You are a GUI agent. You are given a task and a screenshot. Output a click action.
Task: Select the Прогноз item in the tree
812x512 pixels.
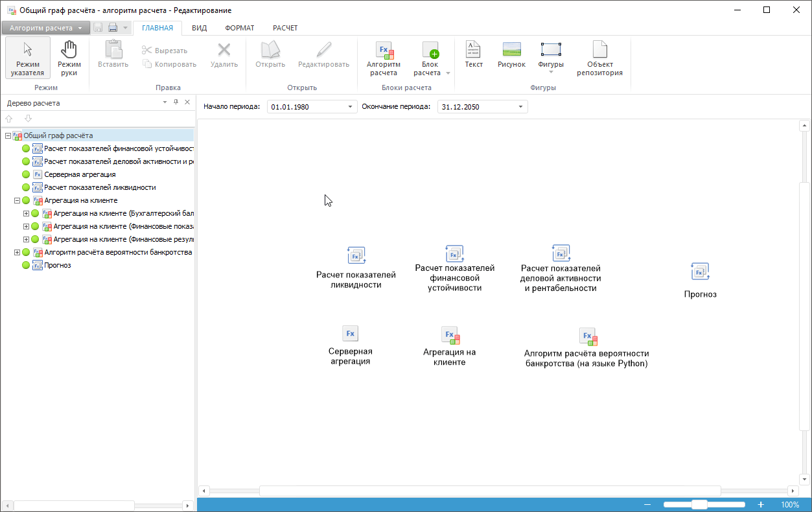58,265
